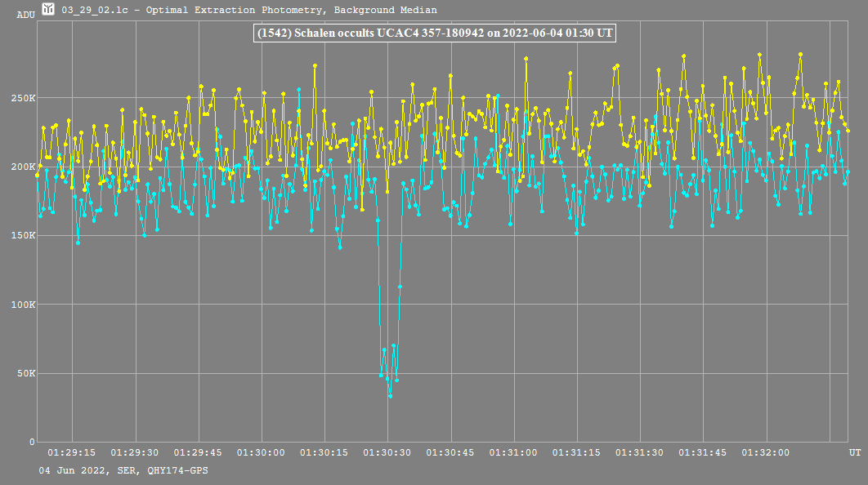Viewport: 868px width, 485px height.
Task: Click the 50K y-axis label
Action: click(x=25, y=373)
